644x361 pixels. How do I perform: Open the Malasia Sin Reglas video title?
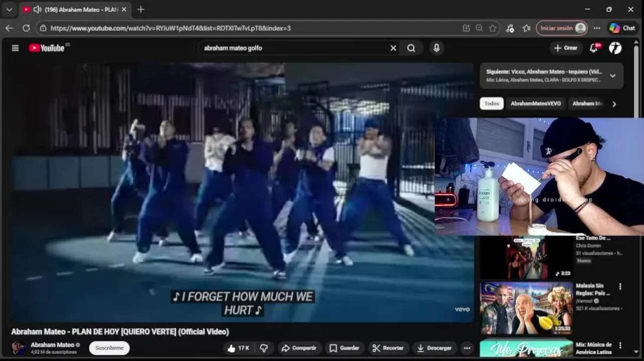[x=593, y=289]
